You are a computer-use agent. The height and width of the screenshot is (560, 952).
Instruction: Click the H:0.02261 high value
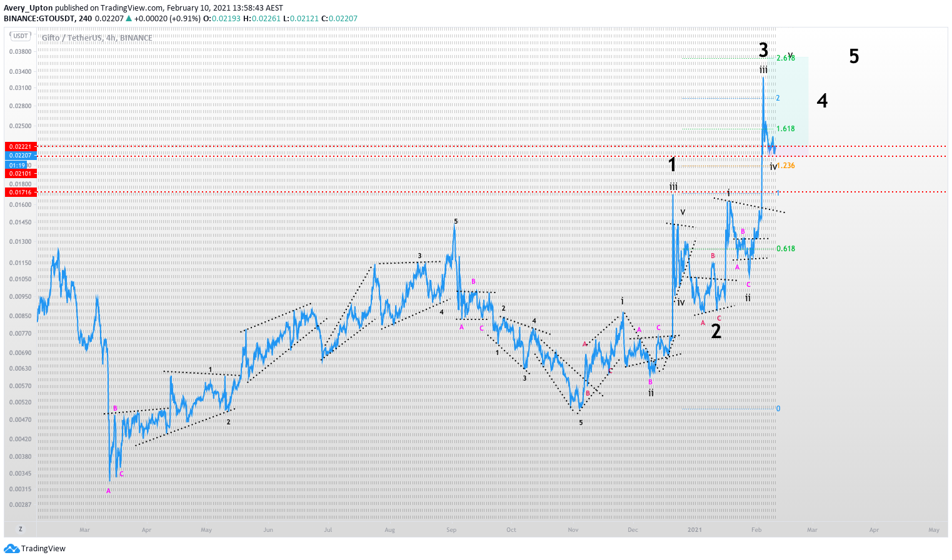click(x=262, y=19)
